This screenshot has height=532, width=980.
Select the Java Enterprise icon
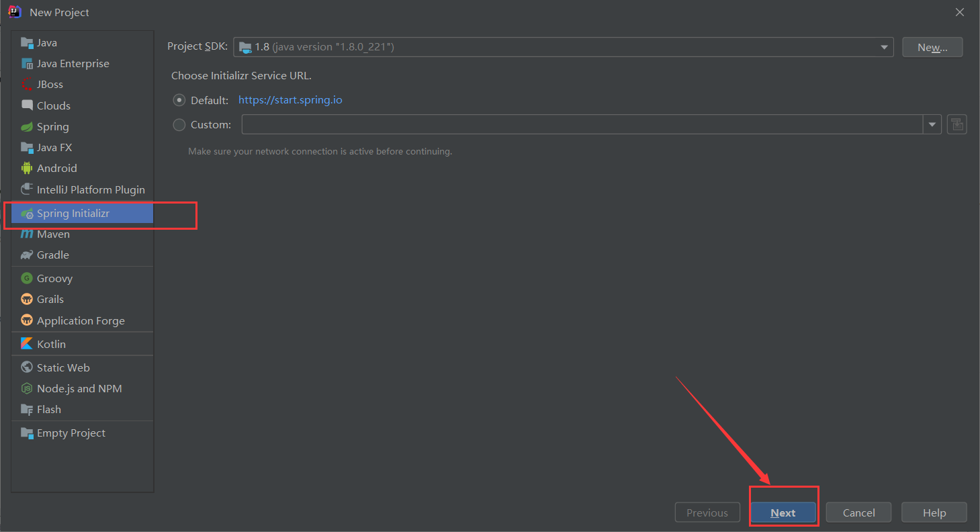(27, 64)
